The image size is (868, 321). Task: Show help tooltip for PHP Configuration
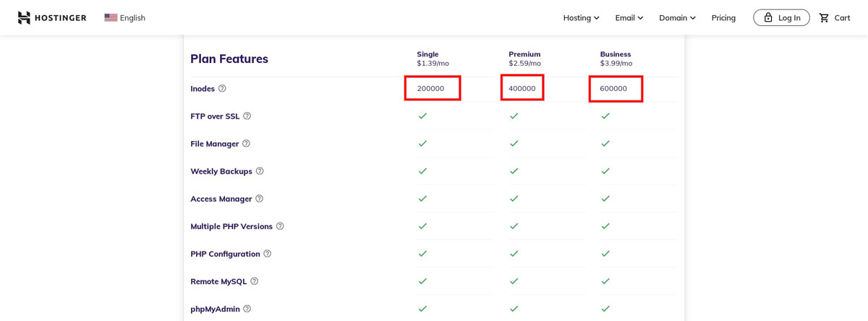click(x=267, y=253)
